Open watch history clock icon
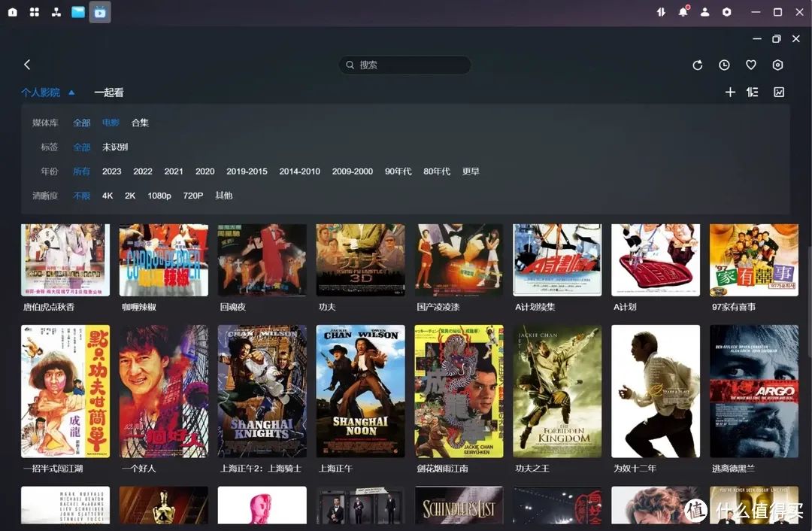The width and height of the screenshot is (812, 531). pyautogui.click(x=724, y=65)
